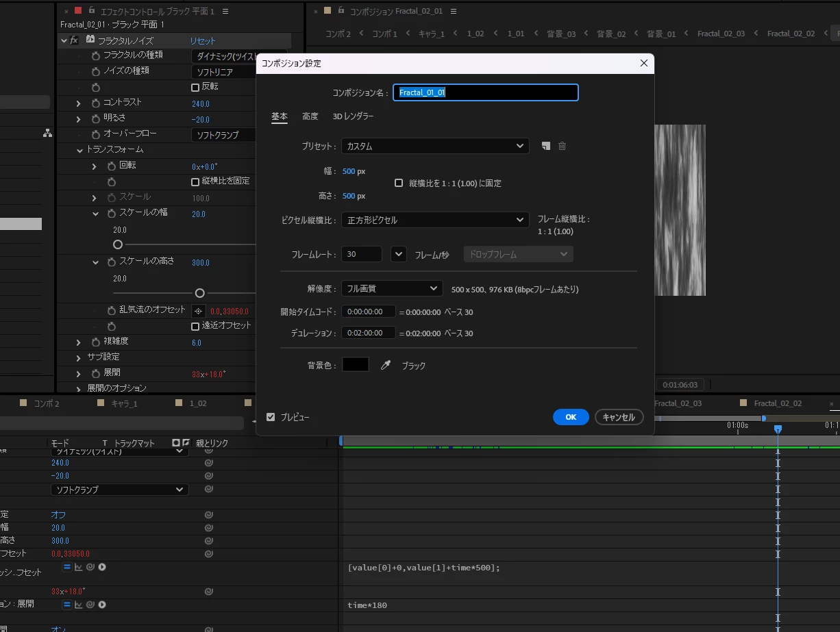This screenshot has height=632, width=840.
Task: Toggle the フラクタルノイズ fx effect switch
Action: tap(74, 40)
